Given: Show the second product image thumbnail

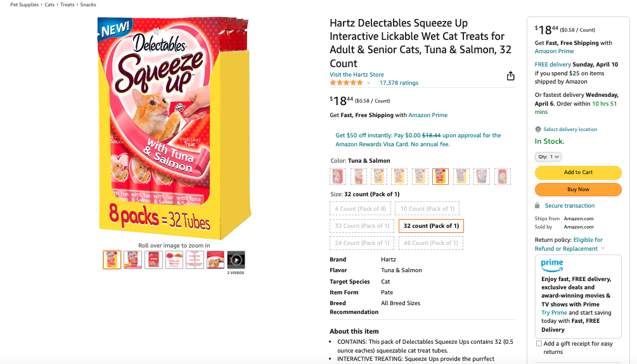Looking at the screenshot, I should click(132, 260).
